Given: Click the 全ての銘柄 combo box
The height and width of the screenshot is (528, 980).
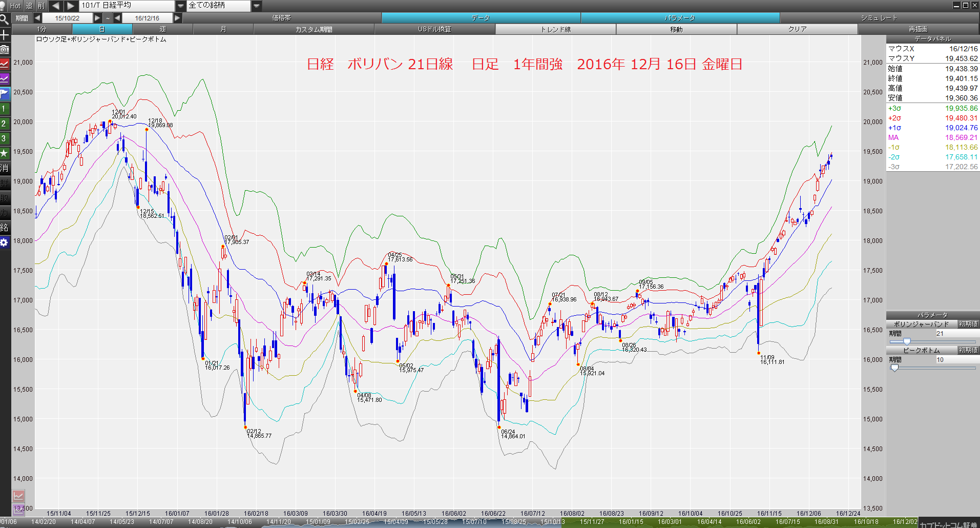Looking at the screenshot, I should point(219,6).
